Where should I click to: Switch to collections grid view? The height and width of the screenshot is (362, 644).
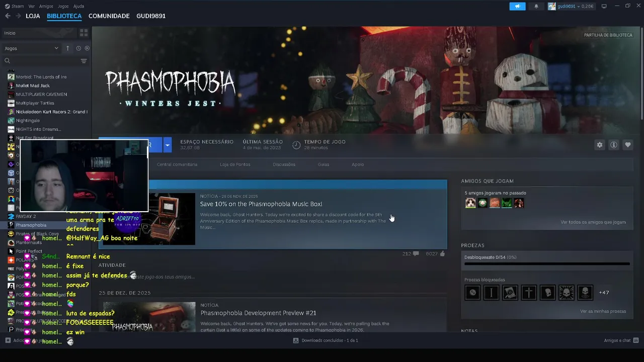coord(84,33)
